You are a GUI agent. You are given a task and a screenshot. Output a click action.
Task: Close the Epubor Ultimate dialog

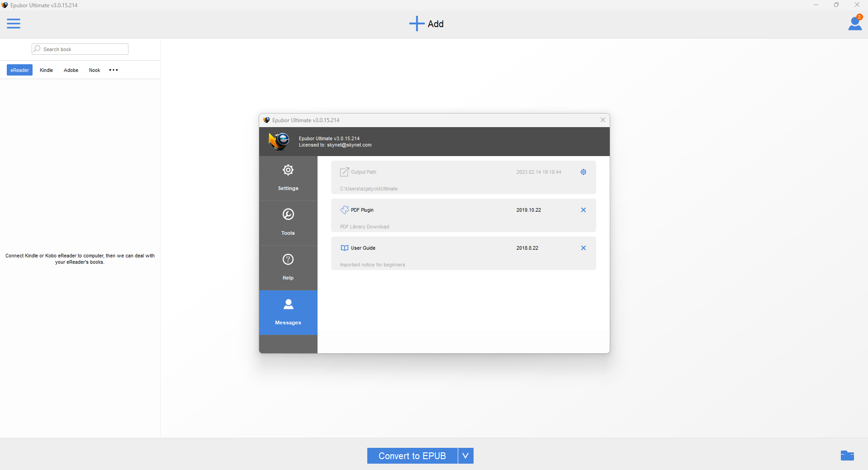[x=603, y=120]
